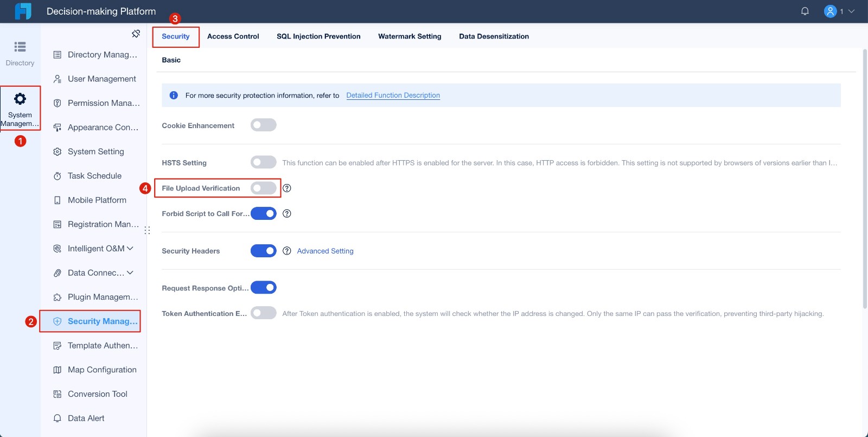Open the SQL Injection Prevention tab
Screen dimensions: 868x437
(x=318, y=36)
